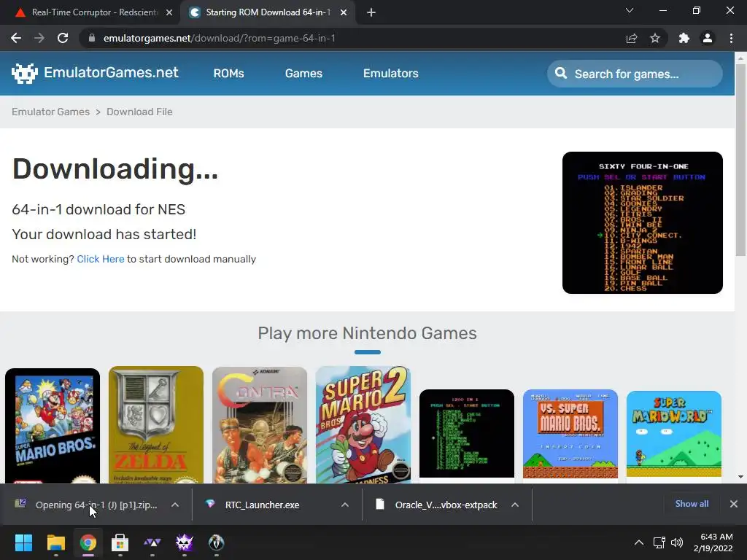Show all downloads
This screenshot has height=560, width=747.
(692, 504)
